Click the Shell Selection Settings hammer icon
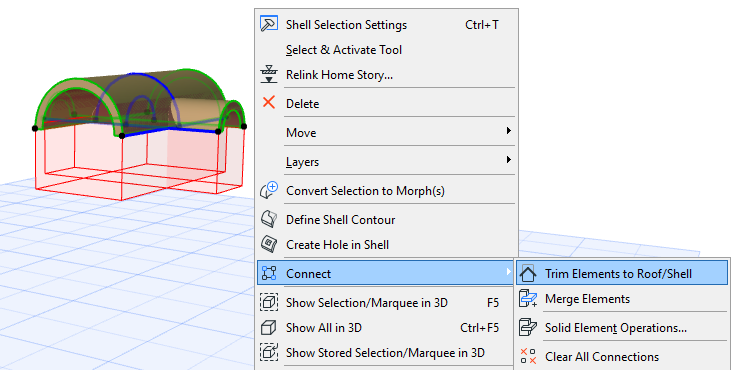The height and width of the screenshot is (370, 731). tap(269, 24)
